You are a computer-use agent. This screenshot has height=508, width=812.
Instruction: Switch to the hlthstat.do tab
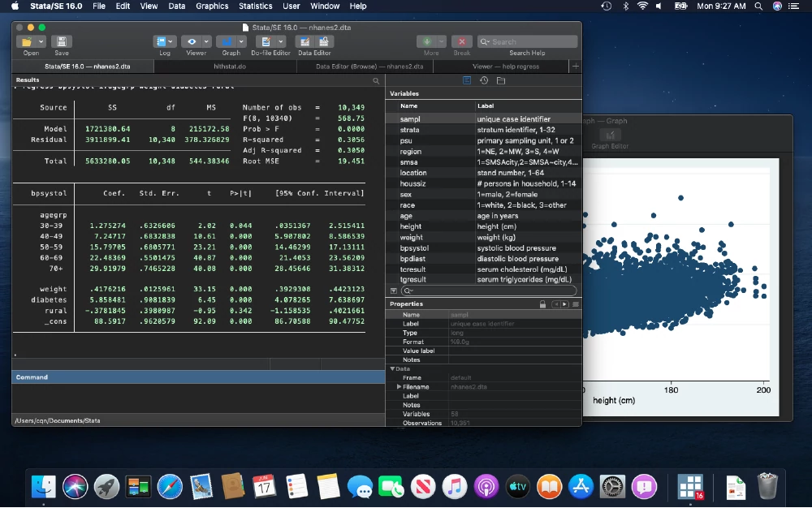[x=230, y=67]
